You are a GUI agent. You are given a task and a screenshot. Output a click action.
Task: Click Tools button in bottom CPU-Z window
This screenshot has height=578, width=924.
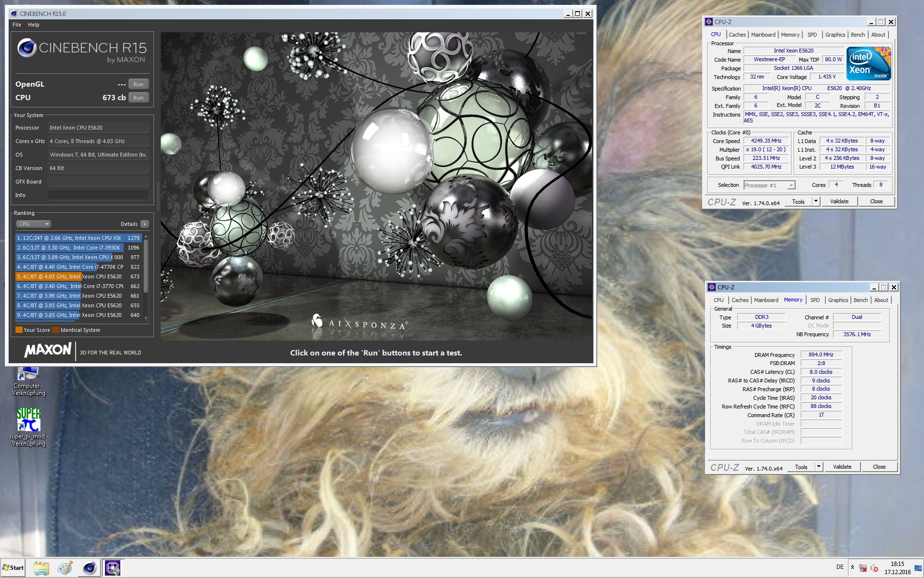point(801,467)
